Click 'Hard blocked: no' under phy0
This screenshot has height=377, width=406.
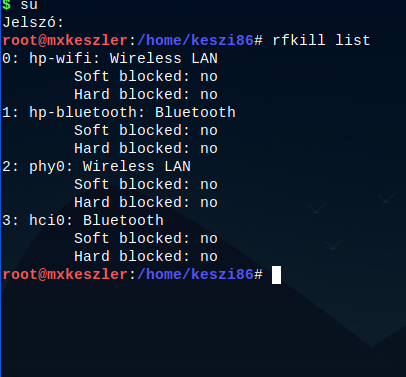click(146, 203)
